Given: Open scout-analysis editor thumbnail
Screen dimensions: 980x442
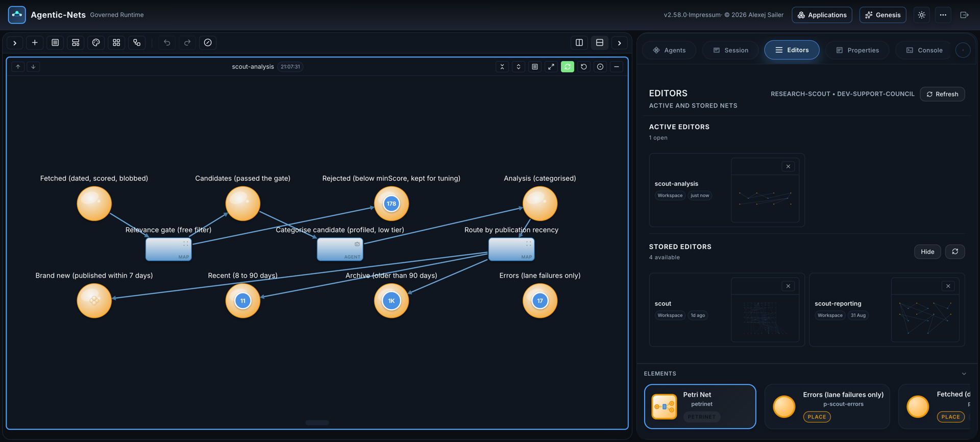Looking at the screenshot, I should point(765,190).
